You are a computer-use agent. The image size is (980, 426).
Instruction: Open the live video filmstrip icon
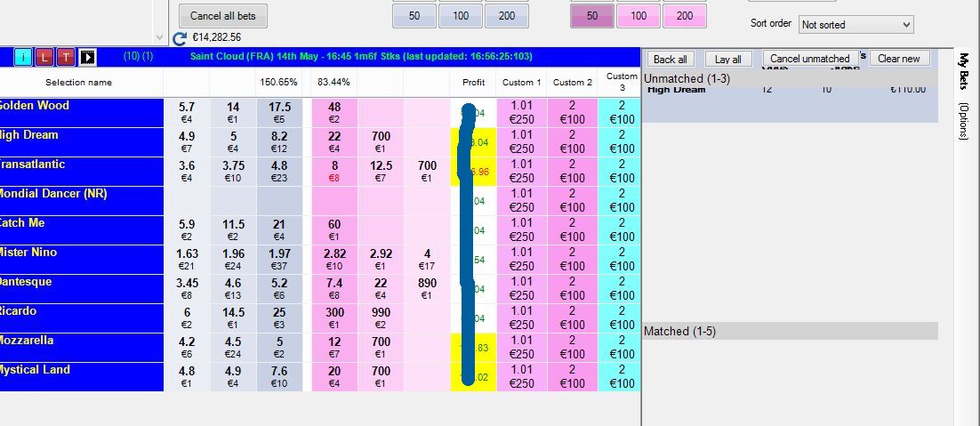pos(88,57)
